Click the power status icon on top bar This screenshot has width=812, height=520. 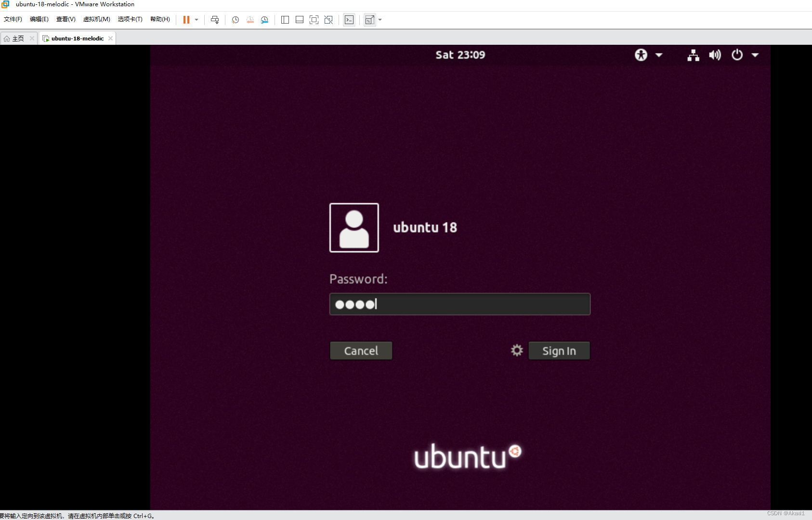[737, 55]
